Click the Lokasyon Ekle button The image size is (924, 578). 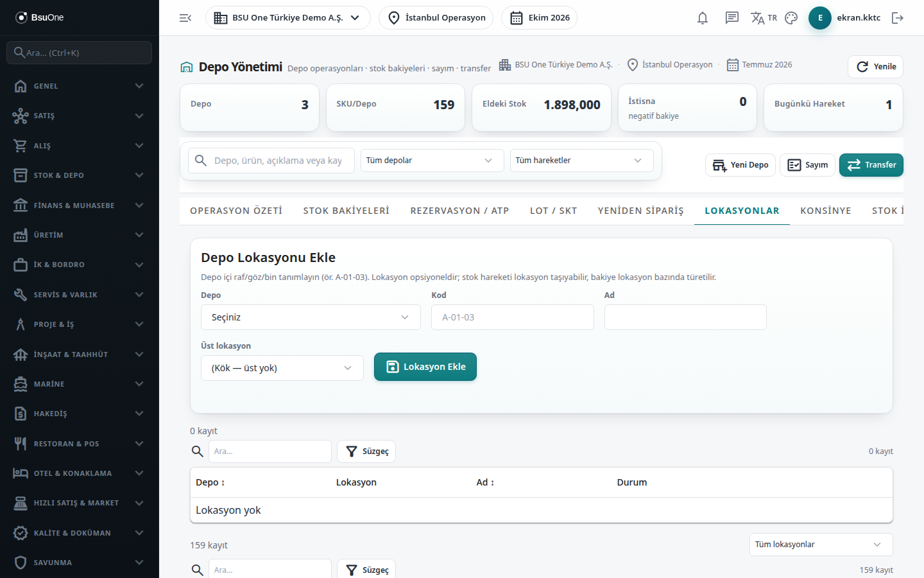[425, 367]
